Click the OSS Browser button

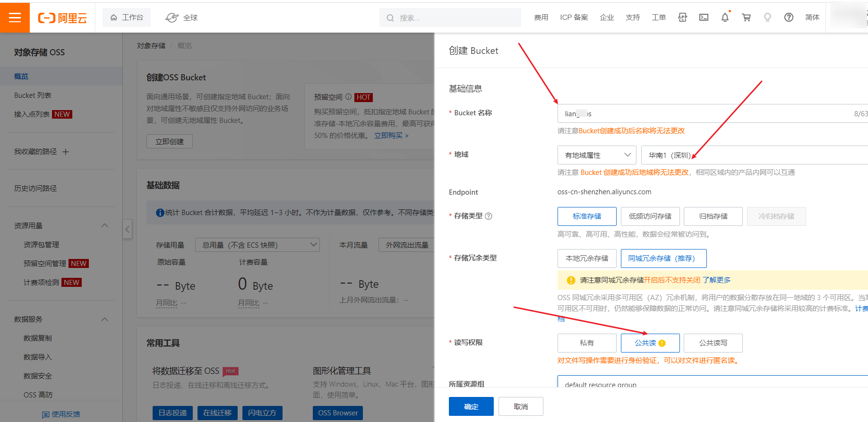pos(338,413)
